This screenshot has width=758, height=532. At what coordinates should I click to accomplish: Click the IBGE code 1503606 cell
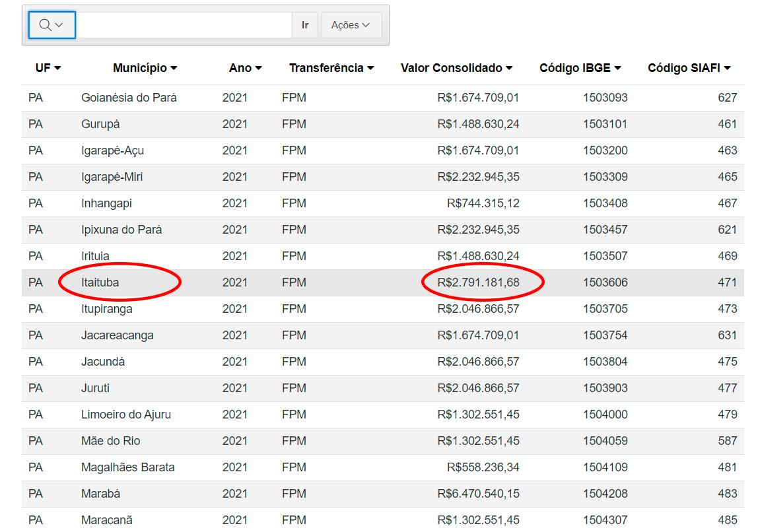coord(605,283)
